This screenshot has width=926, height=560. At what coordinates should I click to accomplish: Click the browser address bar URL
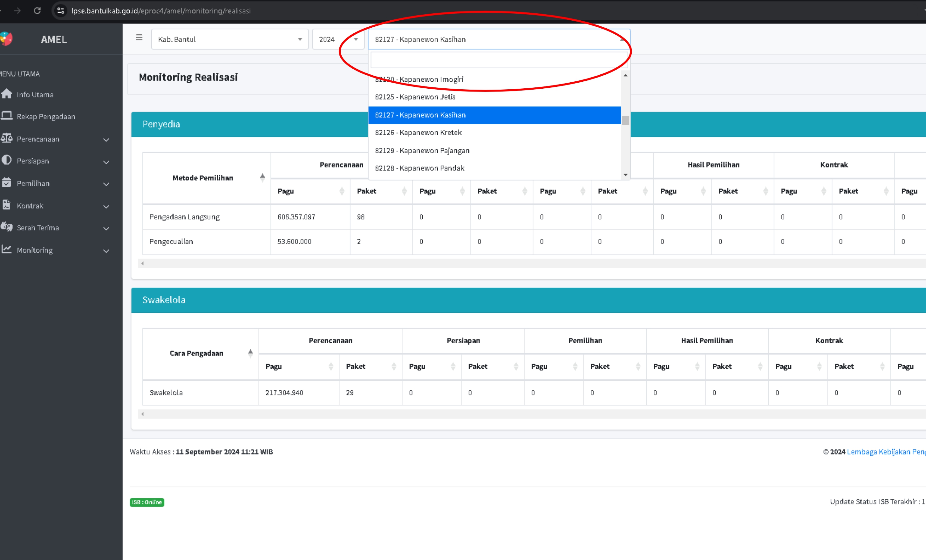pos(161,10)
